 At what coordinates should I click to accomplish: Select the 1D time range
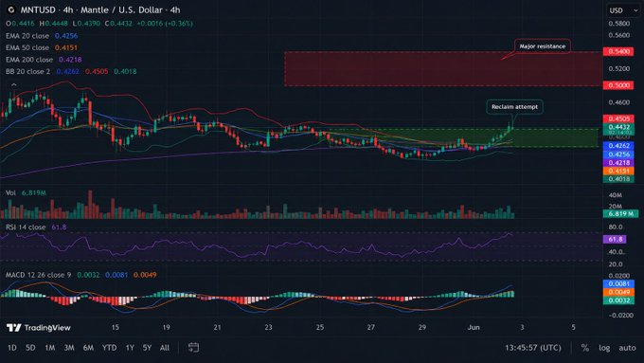coord(12,348)
